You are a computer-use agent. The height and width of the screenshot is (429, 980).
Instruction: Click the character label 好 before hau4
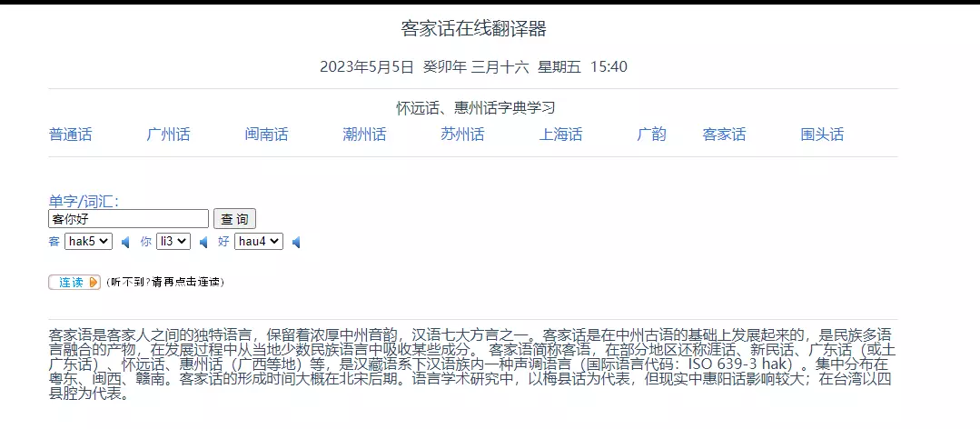(223, 242)
